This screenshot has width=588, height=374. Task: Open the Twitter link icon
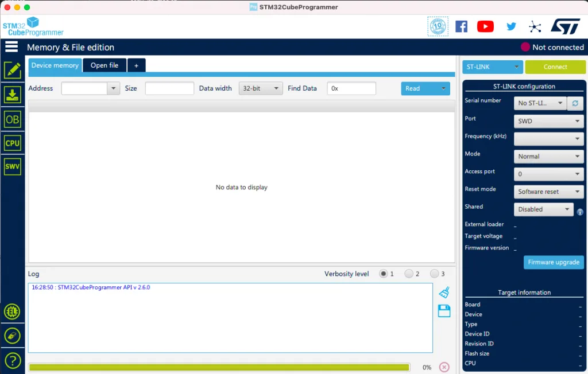pyautogui.click(x=510, y=26)
